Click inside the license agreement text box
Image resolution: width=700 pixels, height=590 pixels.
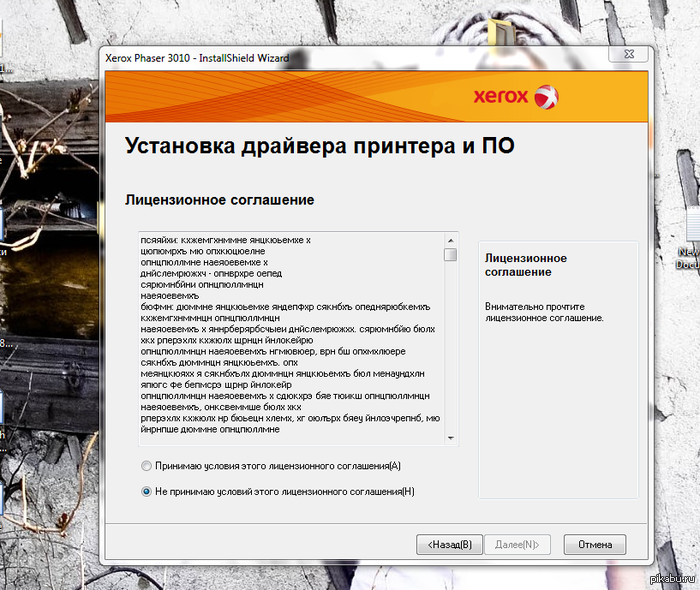click(x=290, y=340)
